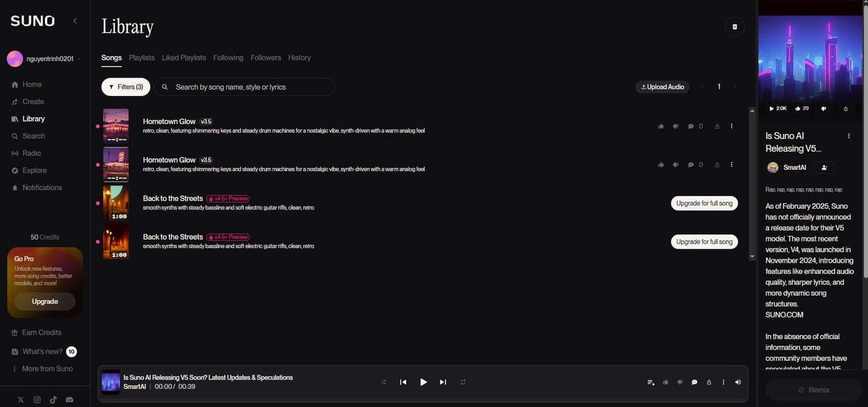
Task: Follow SmartAI with the add-person button
Action: pyautogui.click(x=824, y=168)
